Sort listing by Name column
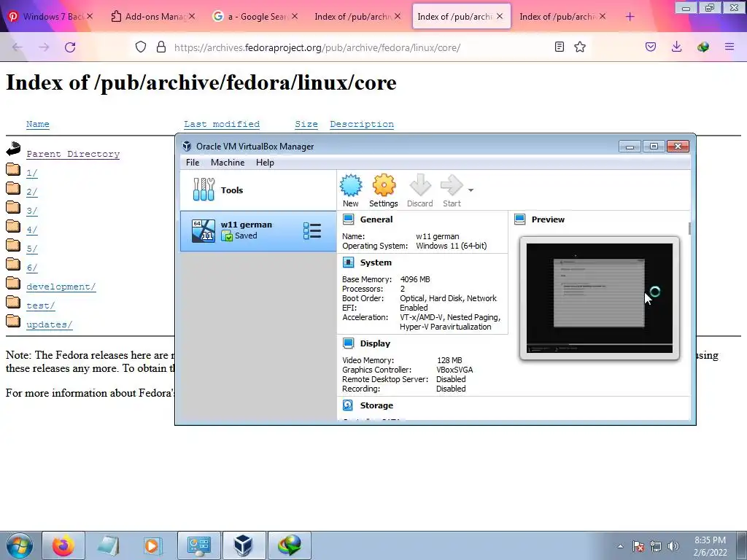Image resolution: width=747 pixels, height=560 pixels. [x=38, y=124]
